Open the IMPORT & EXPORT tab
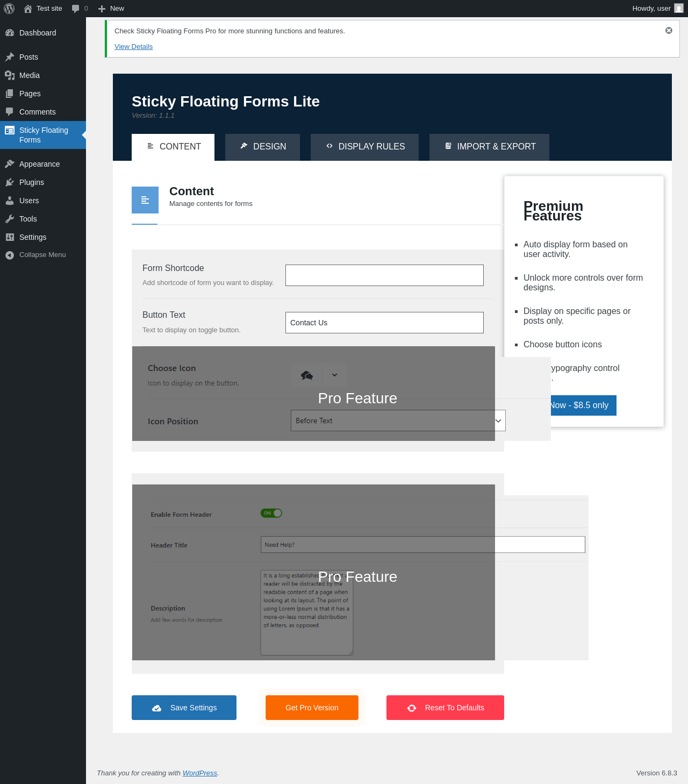This screenshot has height=784, width=688. 489,147
